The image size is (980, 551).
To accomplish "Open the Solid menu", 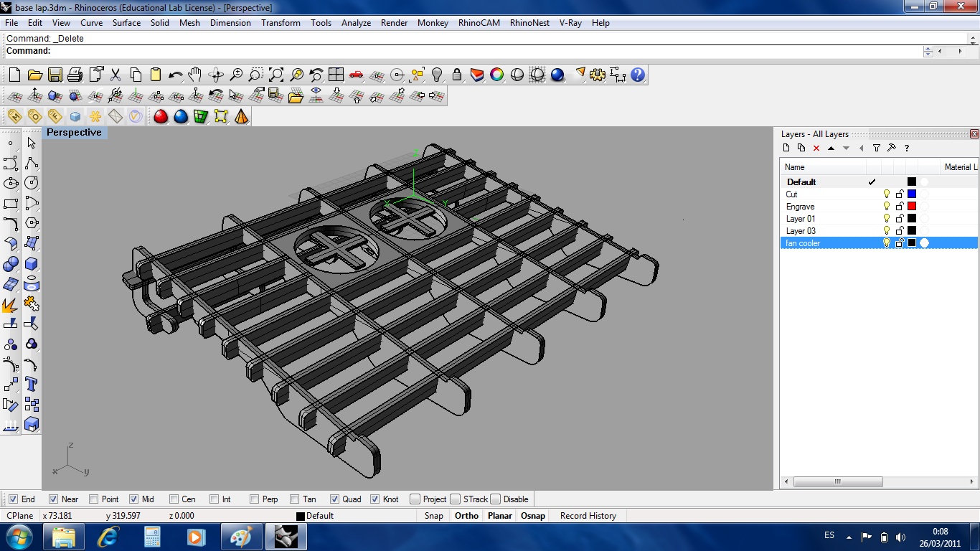I will coord(160,23).
